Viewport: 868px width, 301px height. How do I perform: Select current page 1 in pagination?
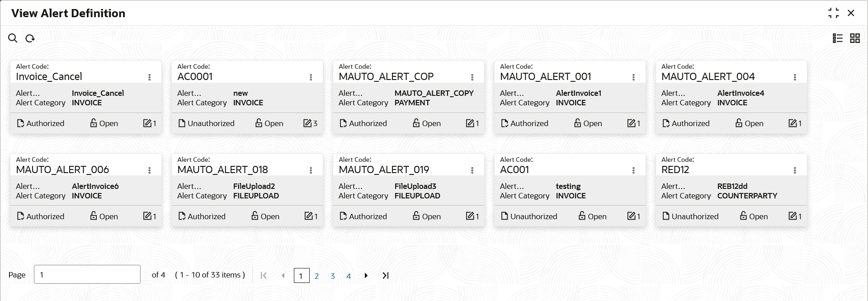(x=301, y=276)
